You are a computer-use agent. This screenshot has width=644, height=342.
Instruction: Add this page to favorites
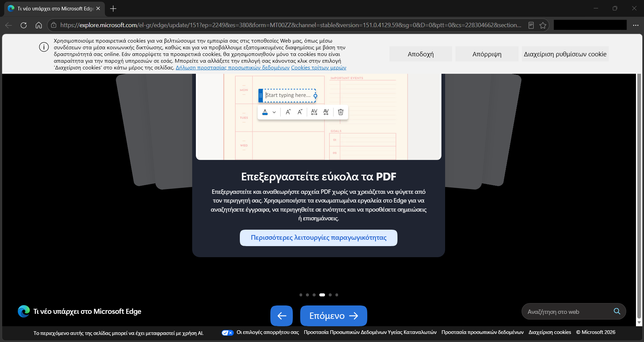[x=543, y=25]
